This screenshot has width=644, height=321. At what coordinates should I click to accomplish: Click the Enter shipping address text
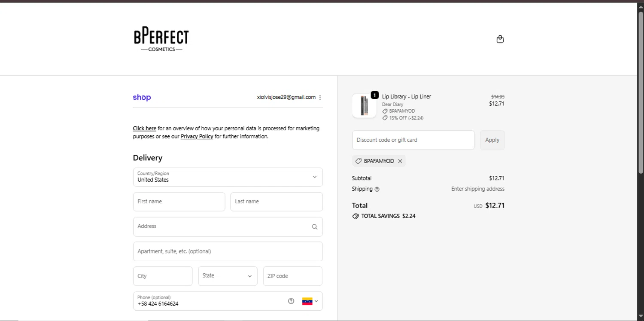tap(478, 189)
